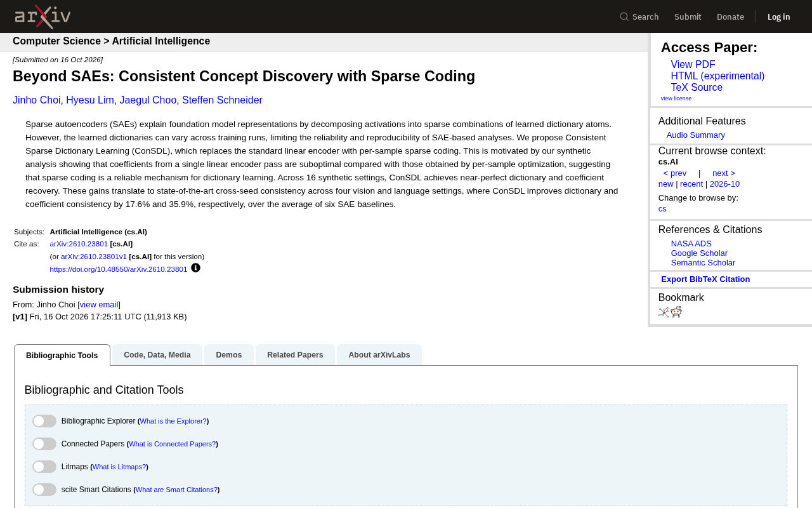This screenshot has height=508, width=812.
Task: Open the Audio Summary link
Action: 696,135
